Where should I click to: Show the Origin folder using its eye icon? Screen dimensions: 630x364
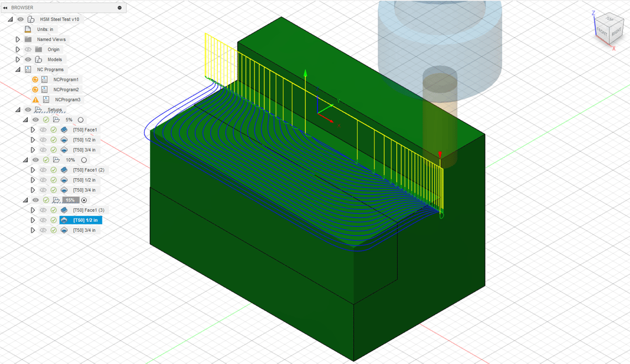28,49
